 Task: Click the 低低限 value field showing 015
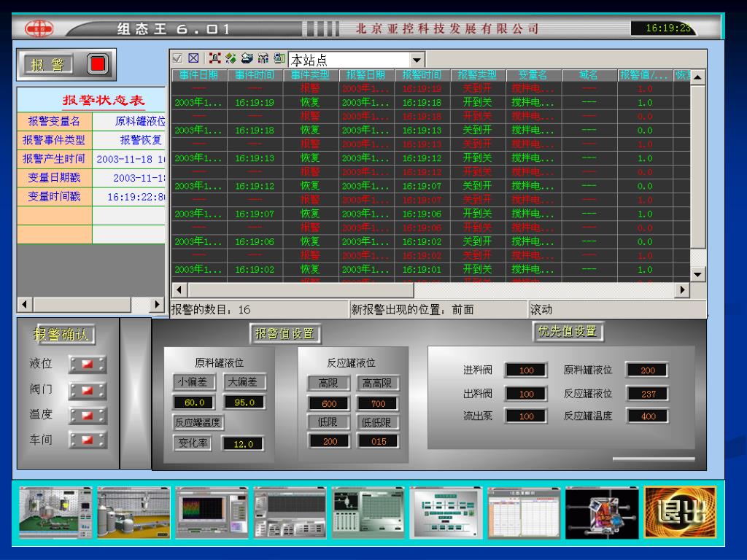(x=379, y=441)
